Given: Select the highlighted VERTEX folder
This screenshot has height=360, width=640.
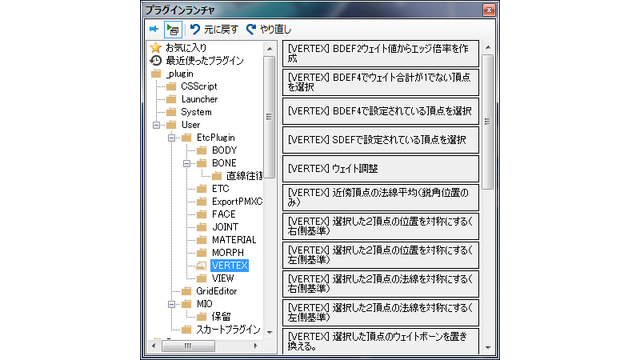Looking at the screenshot, I should pyautogui.click(x=230, y=266).
